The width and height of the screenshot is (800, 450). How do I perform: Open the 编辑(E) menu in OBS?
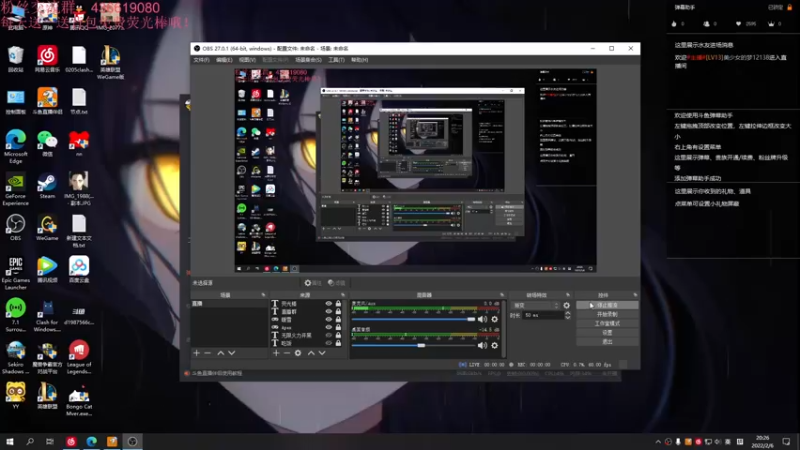click(x=224, y=60)
